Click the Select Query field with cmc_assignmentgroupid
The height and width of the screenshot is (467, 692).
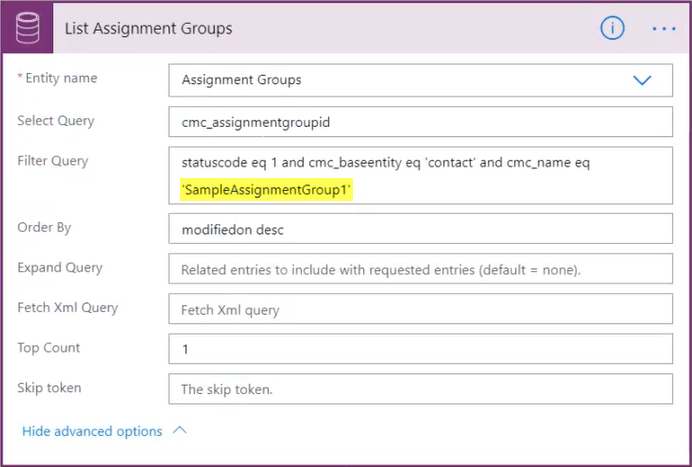coord(420,121)
